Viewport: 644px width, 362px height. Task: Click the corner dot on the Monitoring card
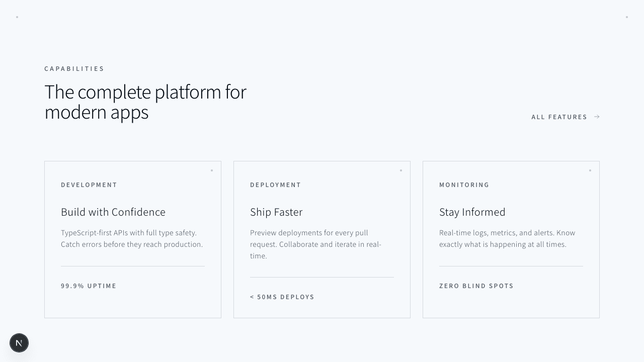coord(590,170)
